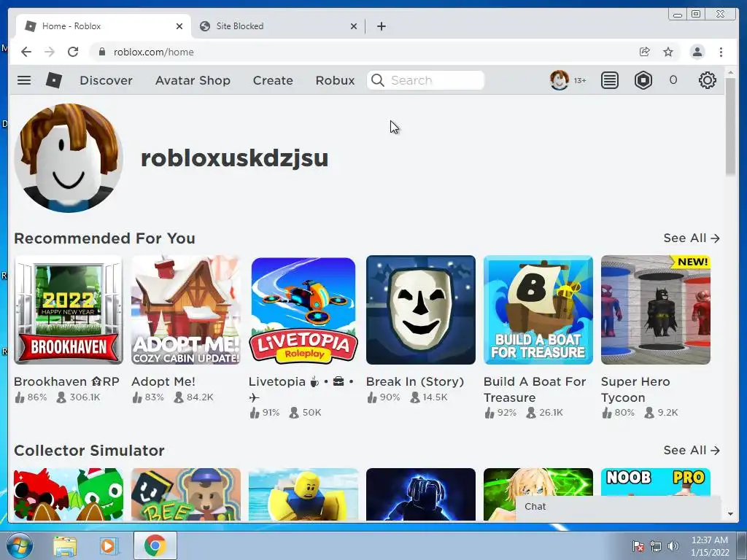
Task: Bookmark this page with the star
Action: (x=668, y=52)
